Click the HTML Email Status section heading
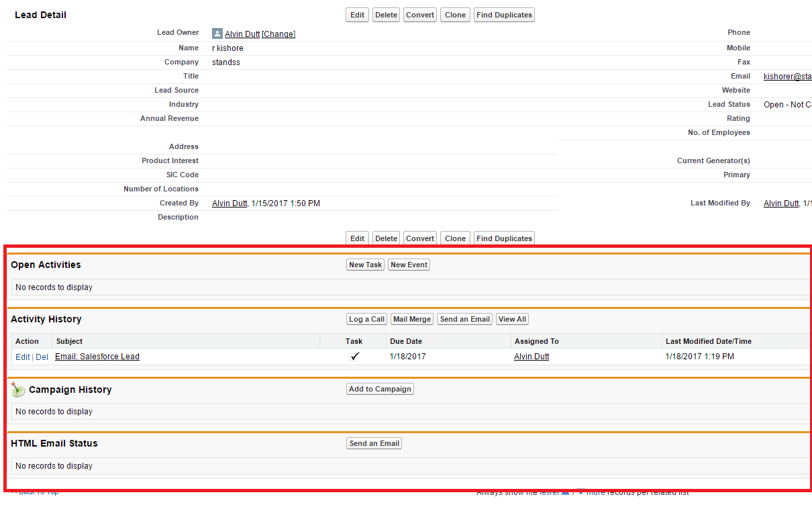The width and height of the screenshot is (812, 505). (x=54, y=443)
